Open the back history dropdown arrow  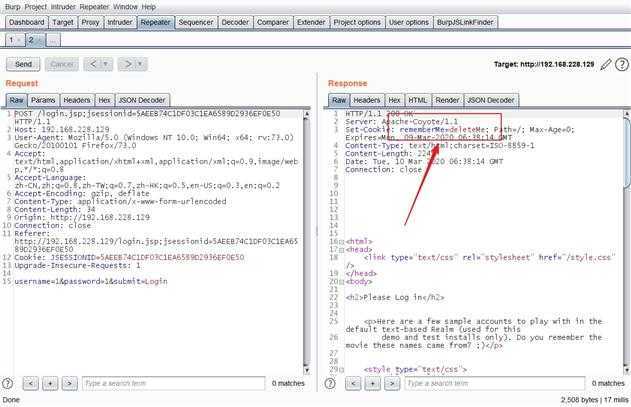pyautogui.click(x=106, y=64)
